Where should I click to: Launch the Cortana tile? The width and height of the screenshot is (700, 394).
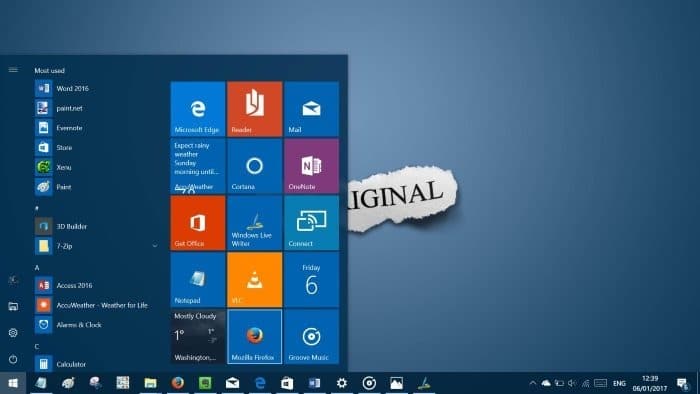pyautogui.click(x=254, y=166)
